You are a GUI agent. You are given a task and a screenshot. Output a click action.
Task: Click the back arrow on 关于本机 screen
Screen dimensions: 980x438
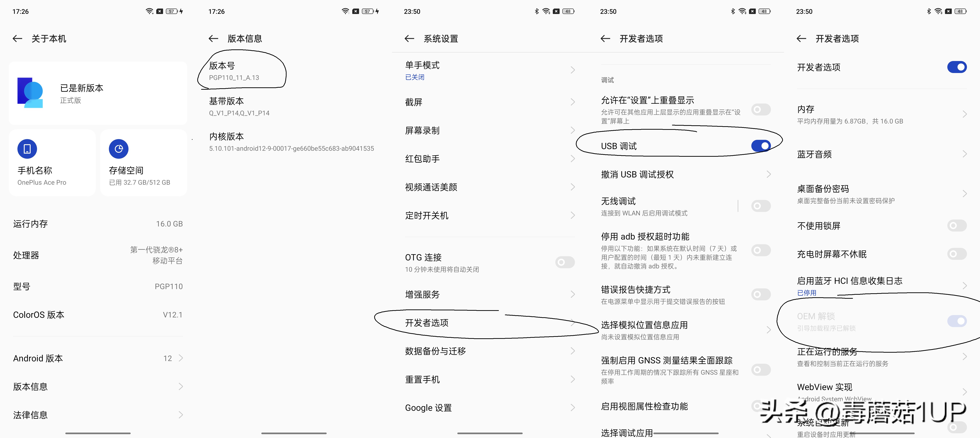pyautogui.click(x=17, y=38)
